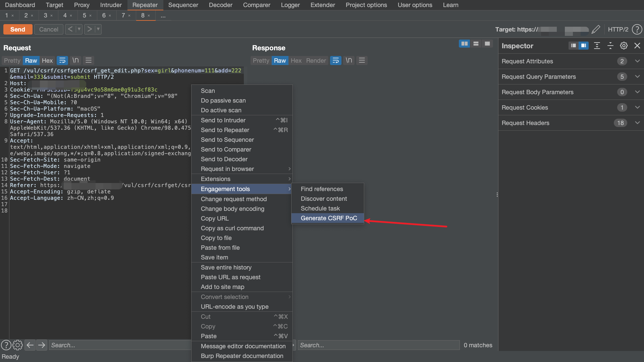Open Burp Repeater documentation entry
The height and width of the screenshot is (362, 644).
click(242, 356)
